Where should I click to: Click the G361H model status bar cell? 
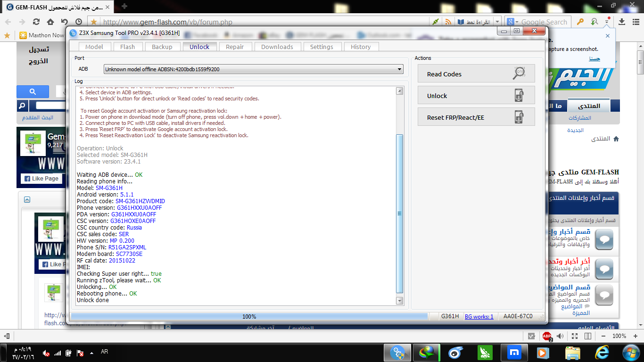click(x=450, y=316)
